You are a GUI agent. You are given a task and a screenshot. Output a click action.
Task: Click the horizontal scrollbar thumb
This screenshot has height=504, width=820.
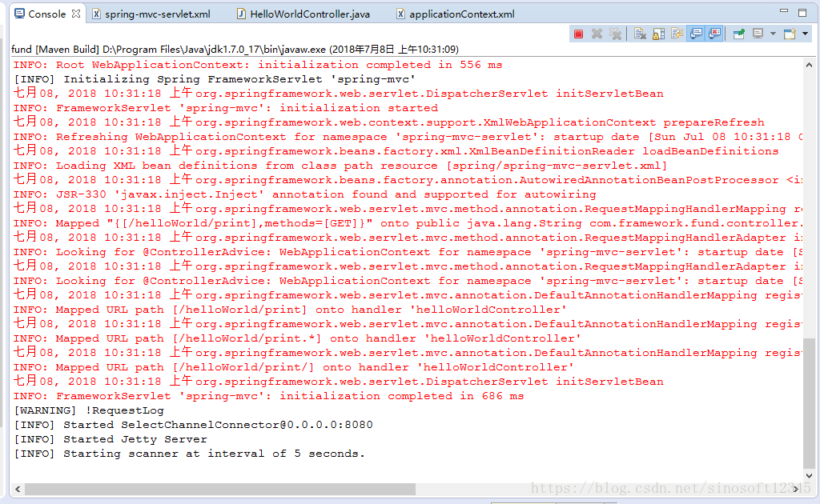pos(220,489)
